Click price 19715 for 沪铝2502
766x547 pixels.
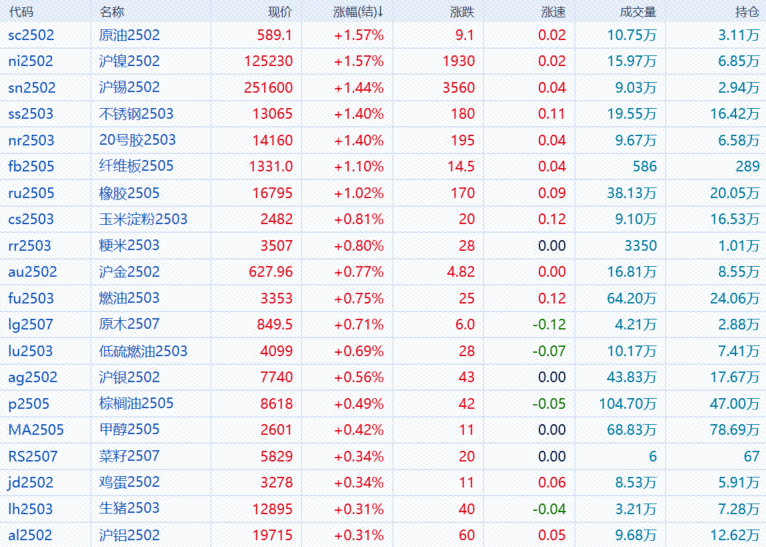[x=273, y=535]
